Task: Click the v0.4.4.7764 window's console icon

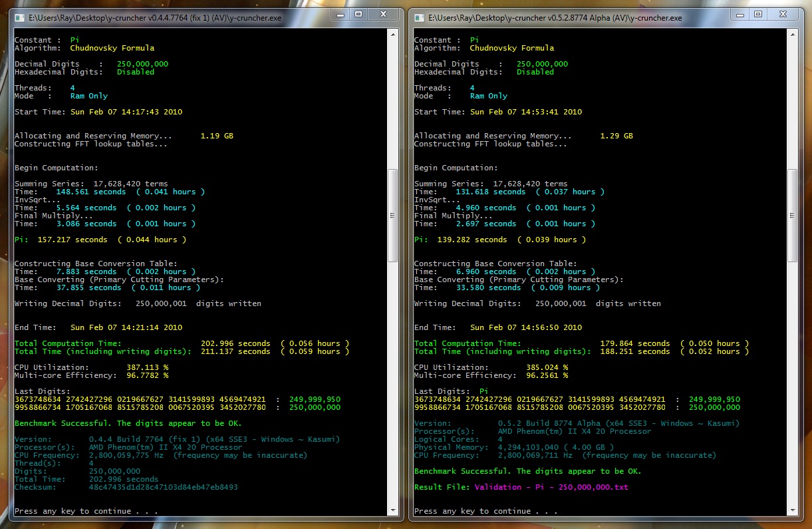Action: pyautogui.click(x=19, y=17)
